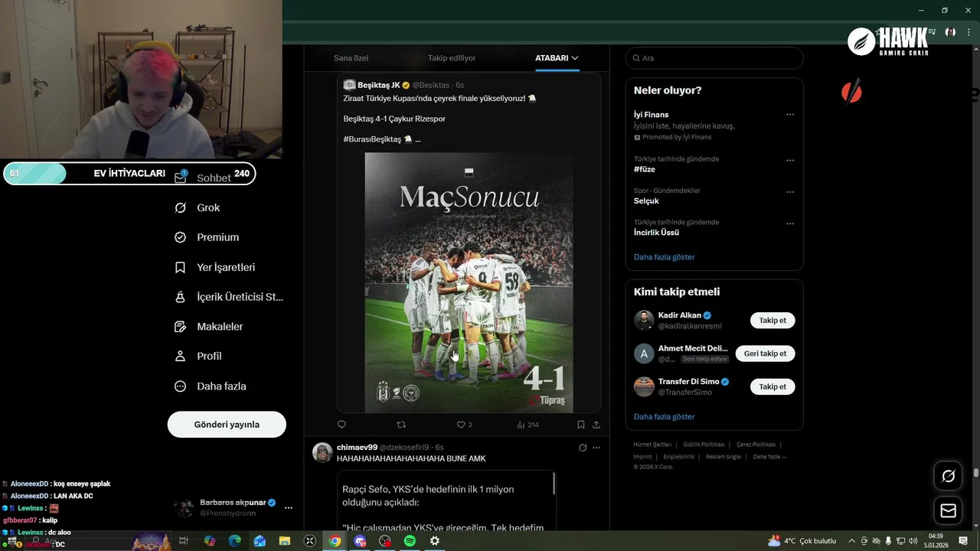
Task: Go to Profil page
Action: click(198, 356)
